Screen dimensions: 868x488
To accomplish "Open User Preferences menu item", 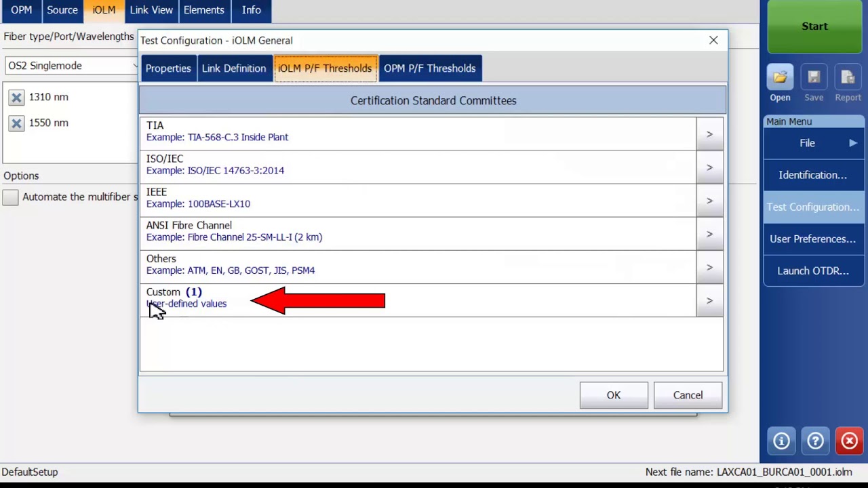I will (x=814, y=239).
